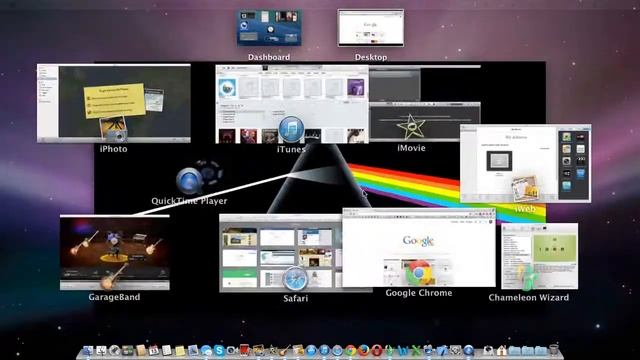Open iCal calendar from the Dock

(x=153, y=350)
